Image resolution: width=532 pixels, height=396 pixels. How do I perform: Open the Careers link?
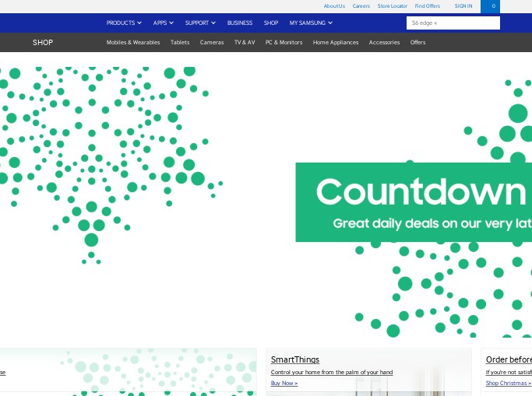tap(361, 6)
